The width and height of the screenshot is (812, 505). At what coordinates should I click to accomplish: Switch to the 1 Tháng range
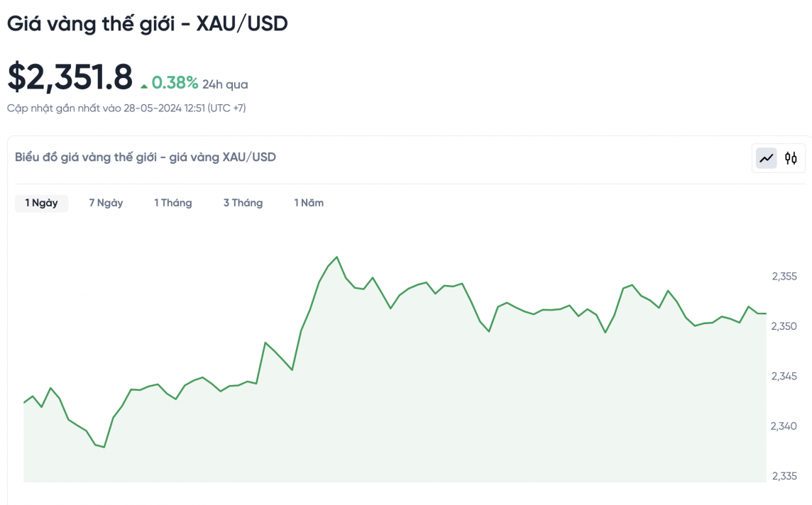pyautogui.click(x=172, y=203)
